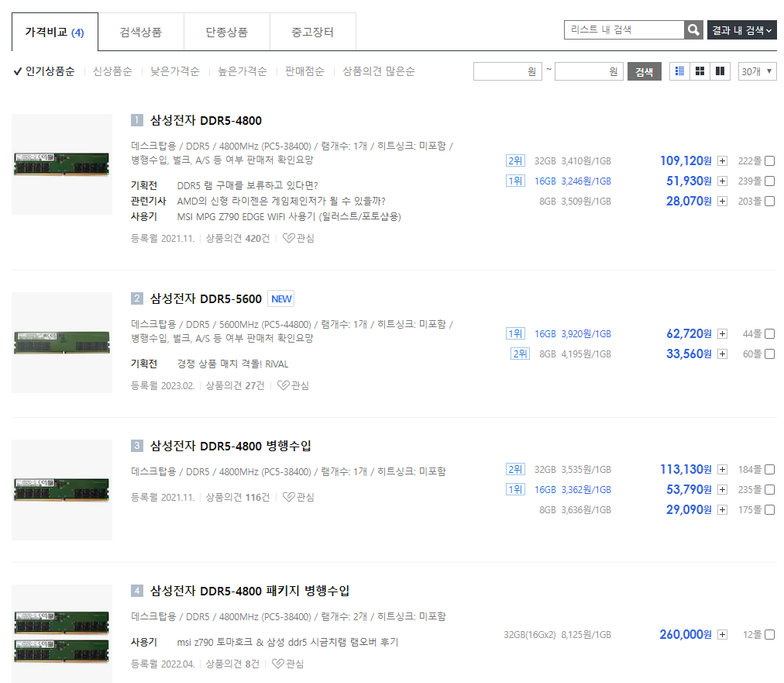Open review MSI MPG Z790 EDGE WIFI 사용기
Viewport: 784px width, 683px height.
pos(289,216)
